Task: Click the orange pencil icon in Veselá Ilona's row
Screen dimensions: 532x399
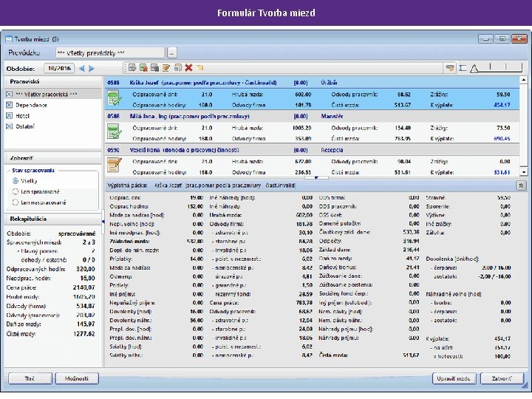Action: (115, 165)
